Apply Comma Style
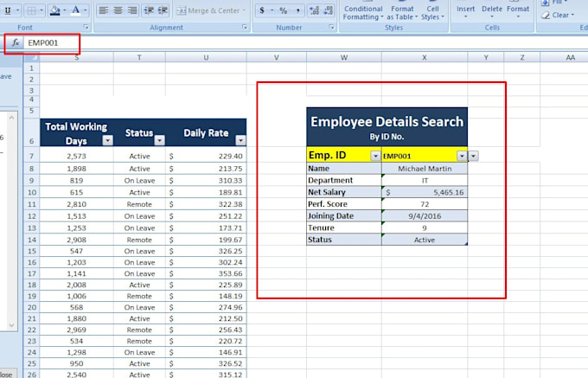Screen dimensions: 588x378 click(x=297, y=10)
